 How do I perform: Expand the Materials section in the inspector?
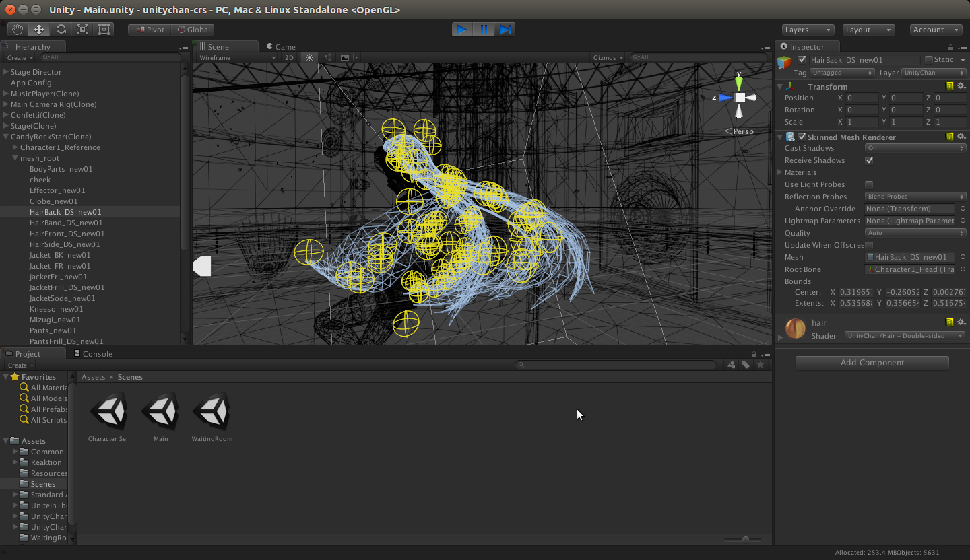[x=781, y=172]
